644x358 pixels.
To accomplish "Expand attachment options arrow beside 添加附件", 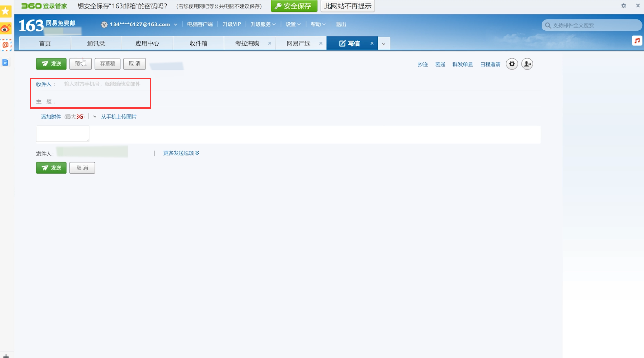I will click(x=95, y=117).
